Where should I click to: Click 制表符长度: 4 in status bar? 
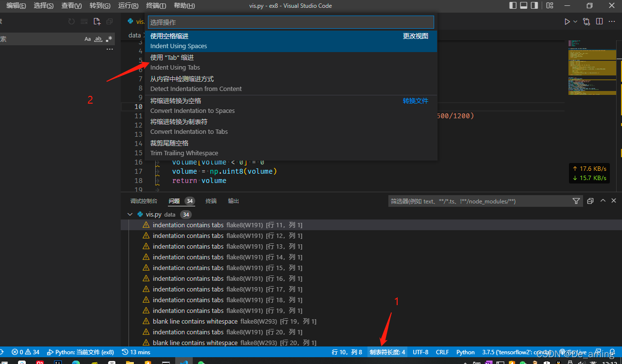coord(387,352)
